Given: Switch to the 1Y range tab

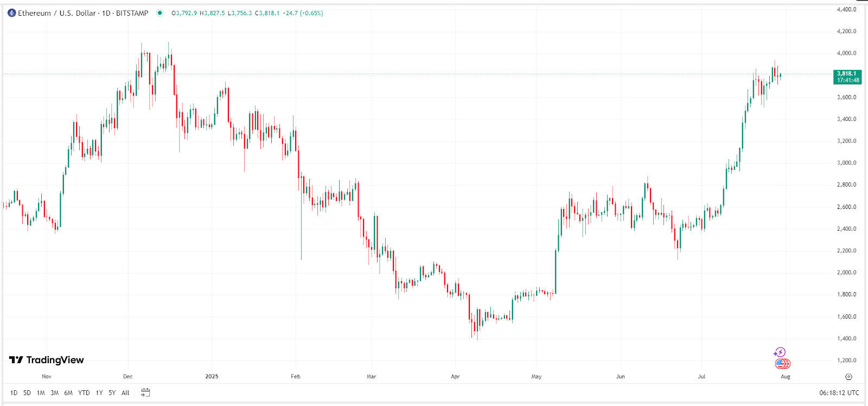Looking at the screenshot, I should pos(99,392).
